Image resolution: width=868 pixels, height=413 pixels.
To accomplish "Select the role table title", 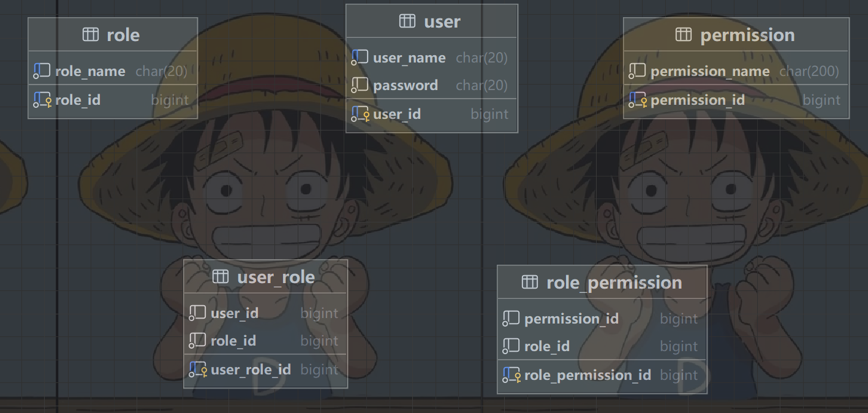I will (123, 35).
